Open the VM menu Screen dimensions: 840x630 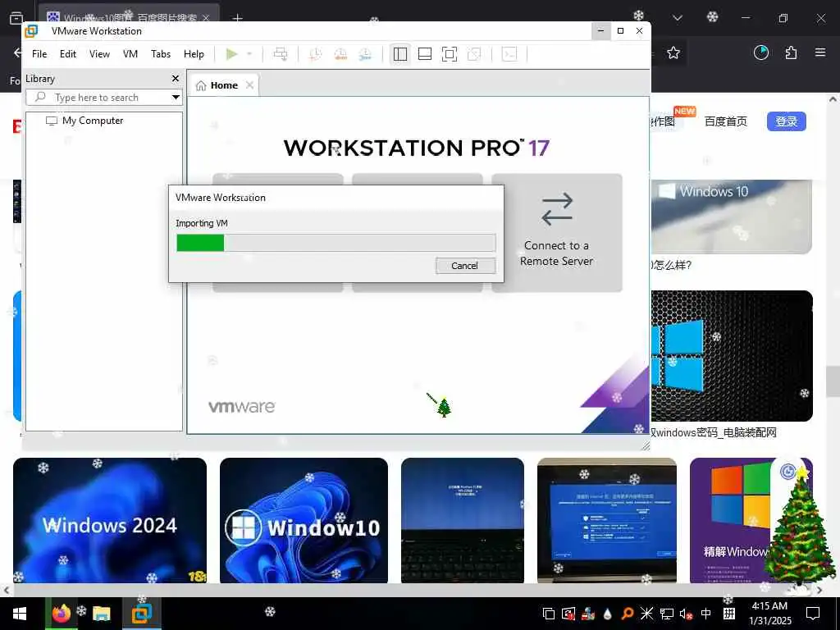(x=130, y=54)
